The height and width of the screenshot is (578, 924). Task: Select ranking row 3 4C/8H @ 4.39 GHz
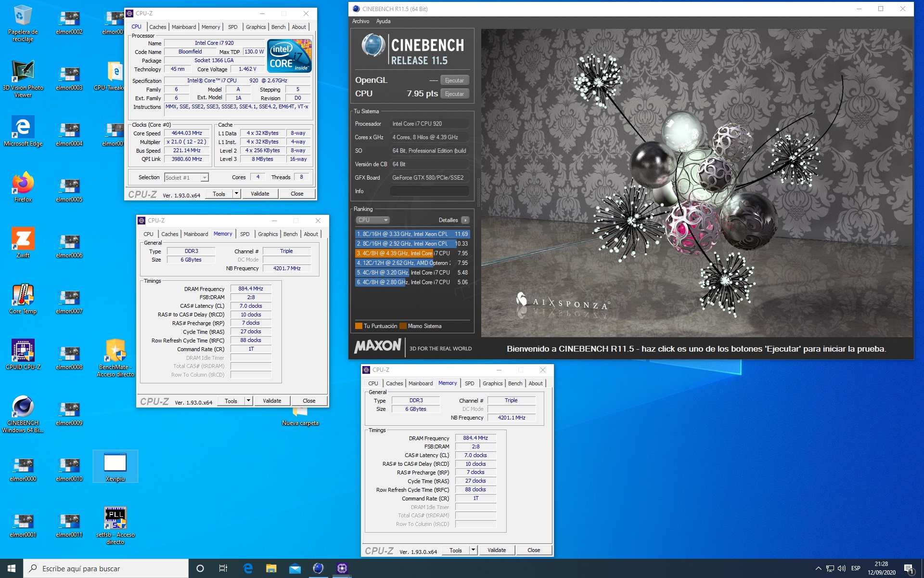(x=412, y=253)
